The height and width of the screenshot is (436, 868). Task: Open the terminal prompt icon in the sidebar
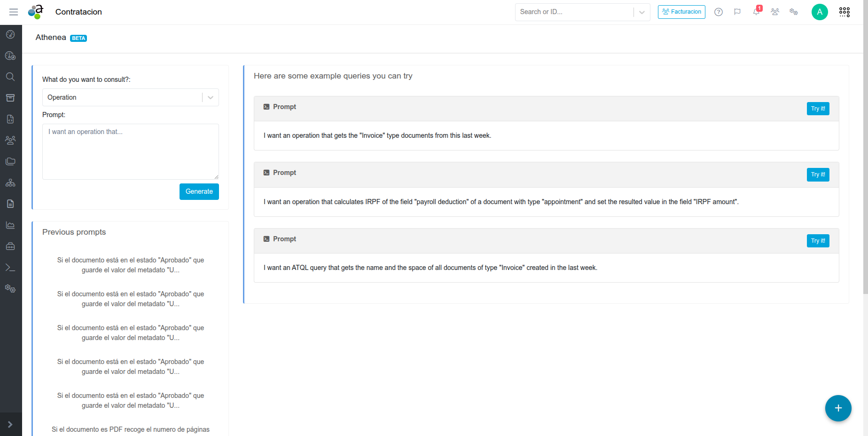point(10,268)
